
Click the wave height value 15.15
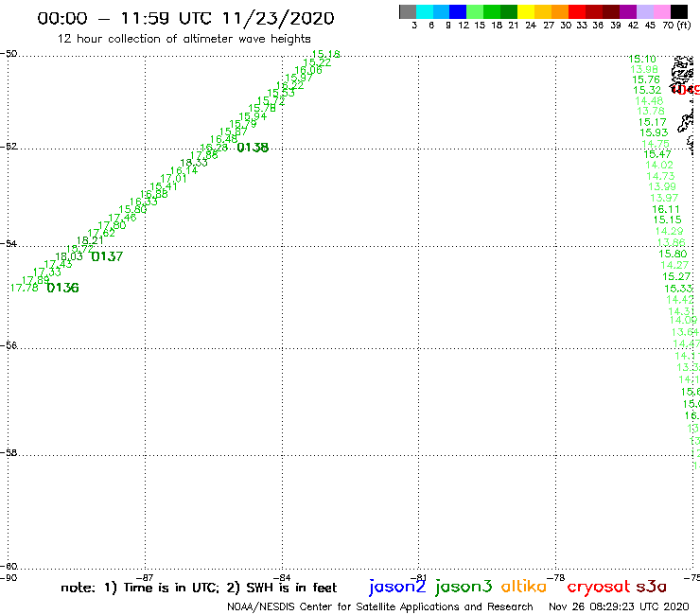pos(668,220)
